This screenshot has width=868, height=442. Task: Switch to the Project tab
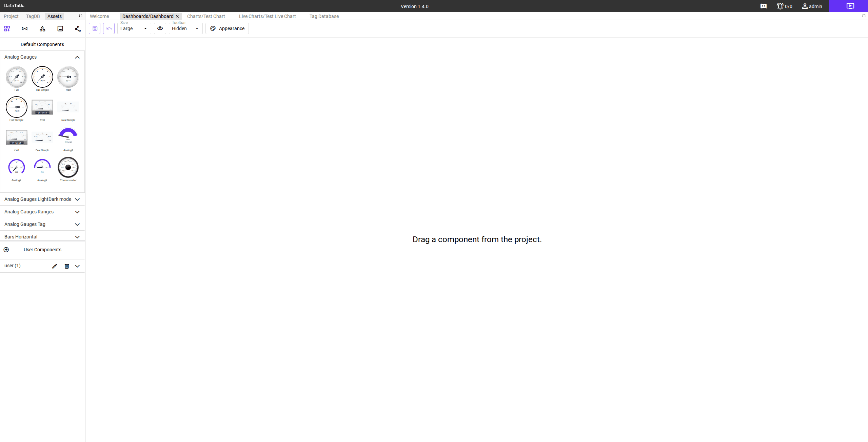[11, 16]
